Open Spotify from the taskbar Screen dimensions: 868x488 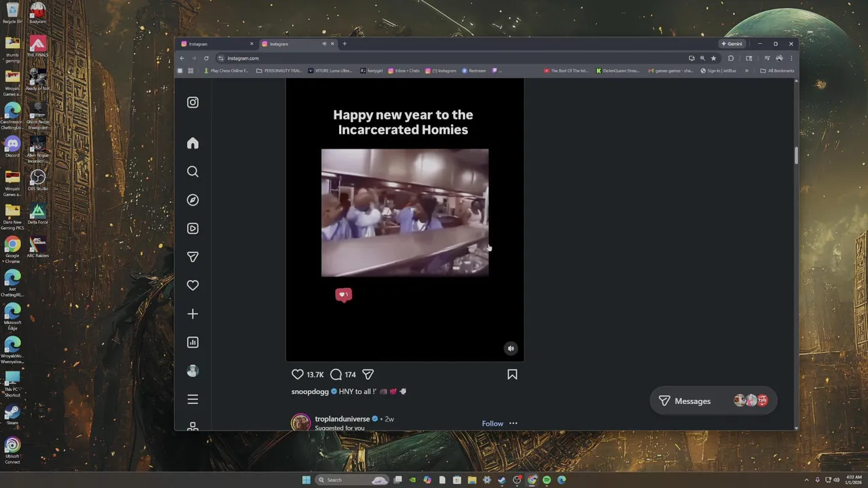[x=547, y=480]
